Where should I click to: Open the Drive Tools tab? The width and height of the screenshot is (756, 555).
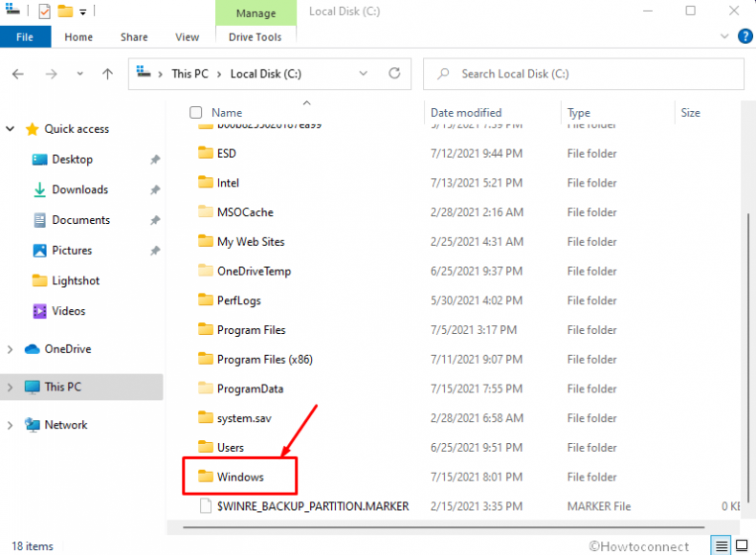pyautogui.click(x=256, y=37)
